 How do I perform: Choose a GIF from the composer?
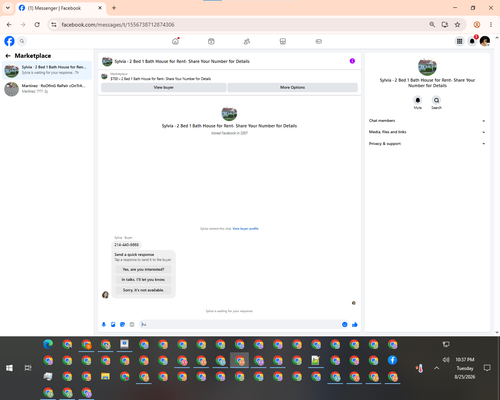click(x=132, y=324)
